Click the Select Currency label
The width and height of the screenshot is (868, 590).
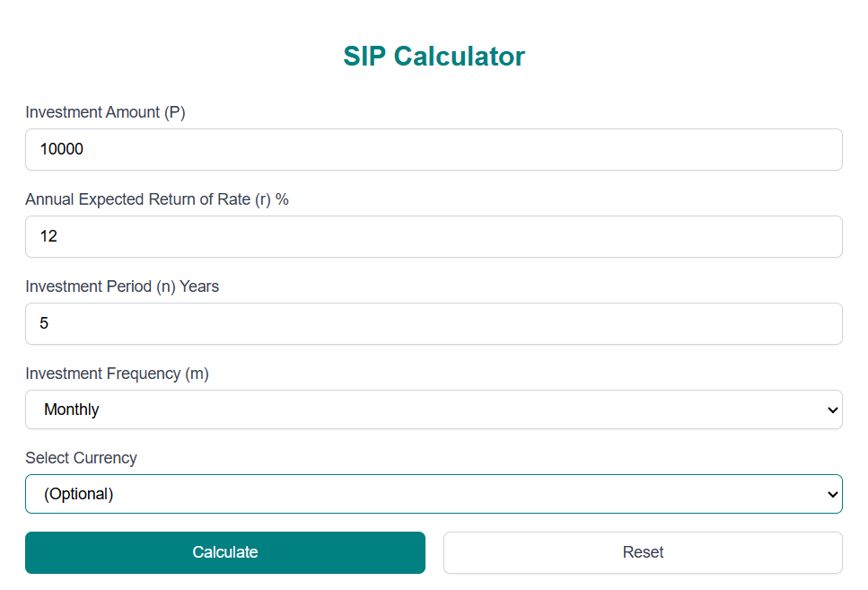point(81,458)
